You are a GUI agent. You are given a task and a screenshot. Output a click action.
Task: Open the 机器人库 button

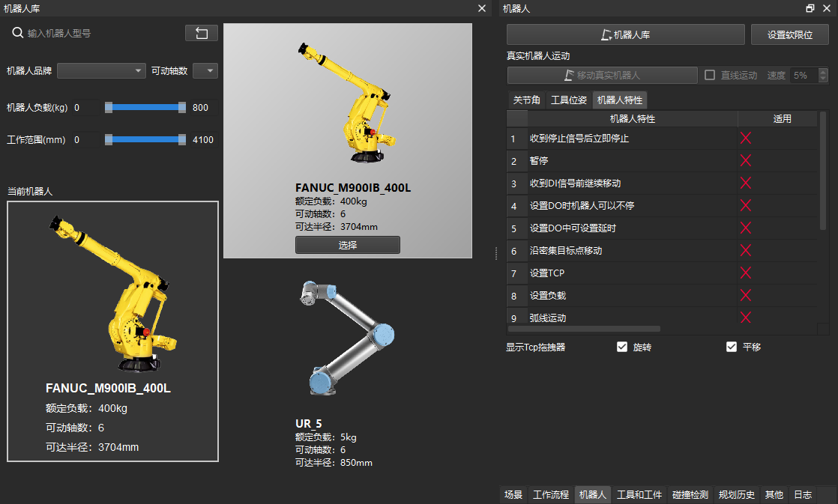[625, 34]
